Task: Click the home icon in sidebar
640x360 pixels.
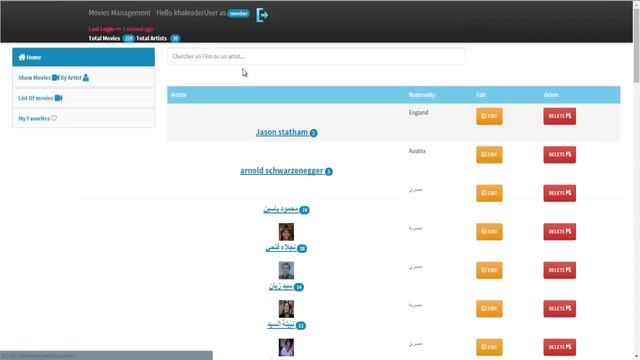Action: click(22, 57)
